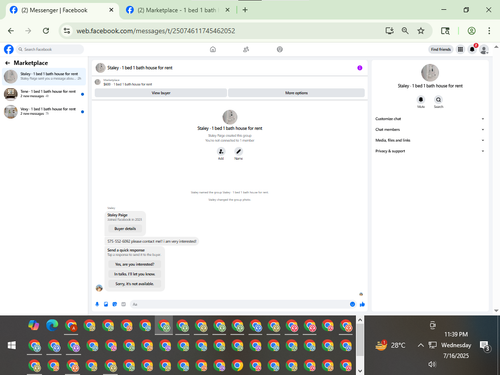500x375 pixels.
Task: Go back in browser
Action: pos(11,31)
